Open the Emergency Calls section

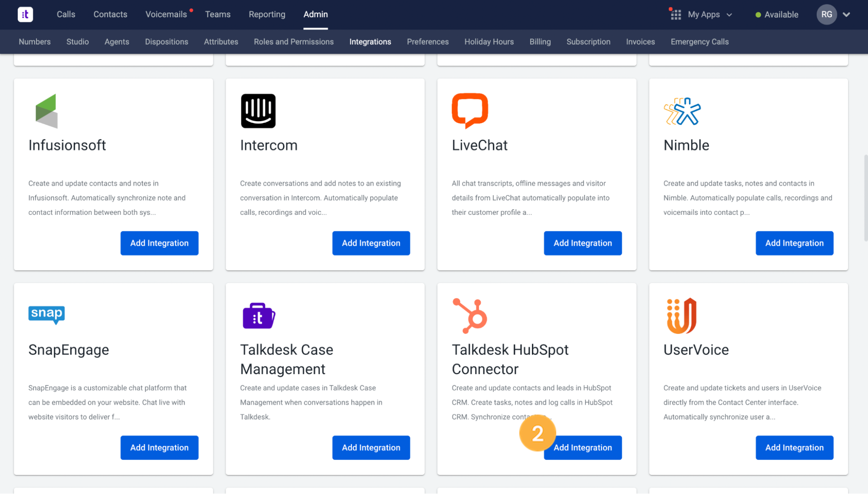[x=700, y=42]
